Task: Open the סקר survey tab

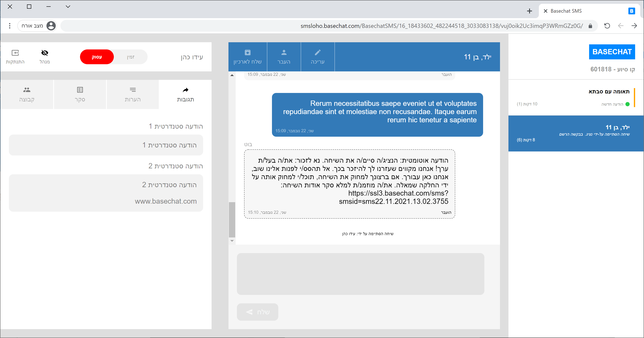Action: [80, 95]
